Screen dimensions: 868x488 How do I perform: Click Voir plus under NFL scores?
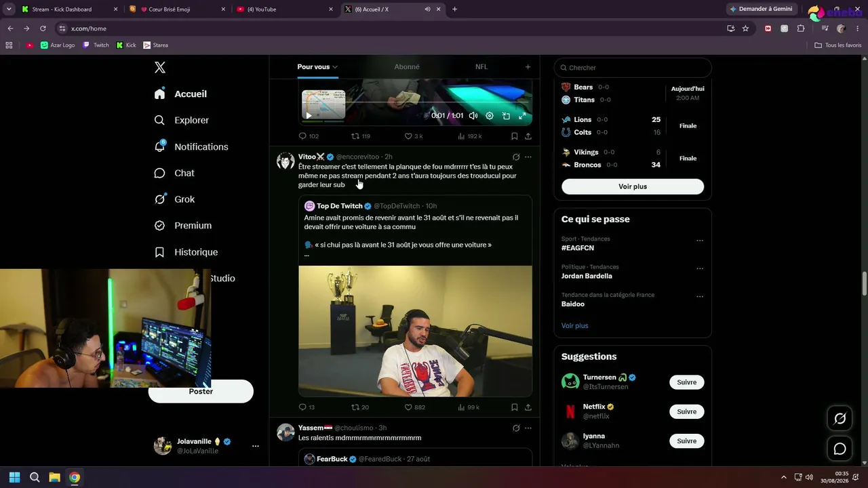pyautogui.click(x=633, y=186)
